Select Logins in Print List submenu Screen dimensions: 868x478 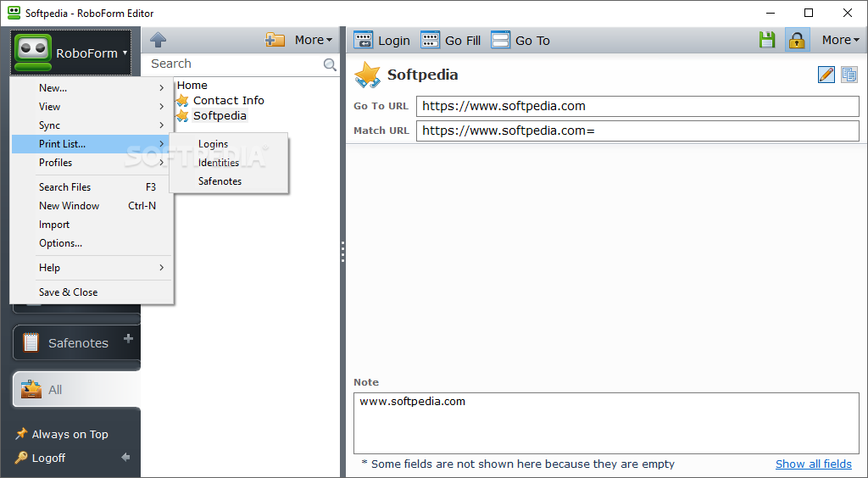coord(229,144)
